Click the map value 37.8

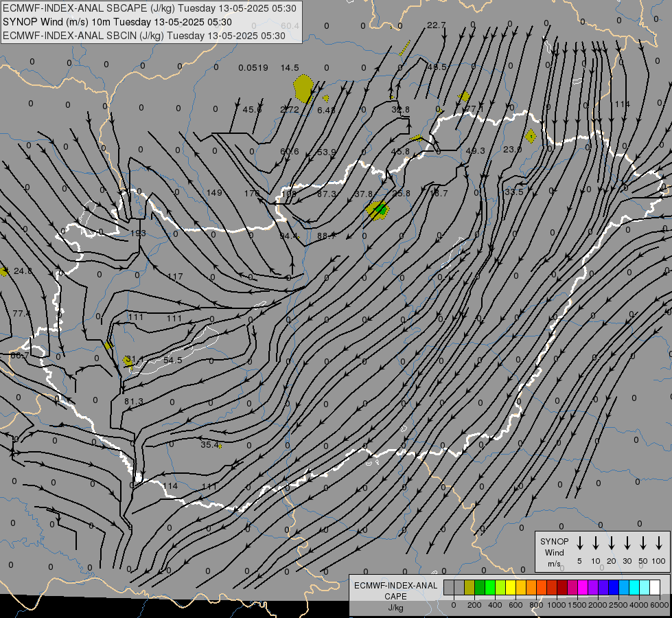point(363,194)
